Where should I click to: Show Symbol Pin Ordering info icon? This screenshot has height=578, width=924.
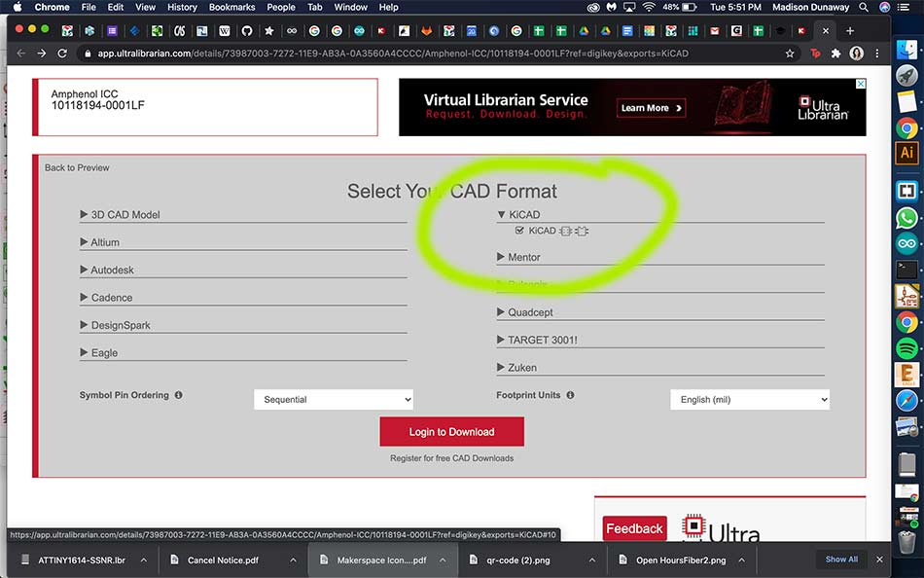pos(179,395)
